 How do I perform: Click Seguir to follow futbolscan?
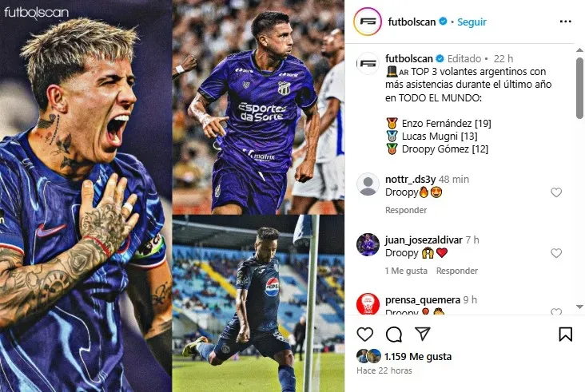click(472, 22)
